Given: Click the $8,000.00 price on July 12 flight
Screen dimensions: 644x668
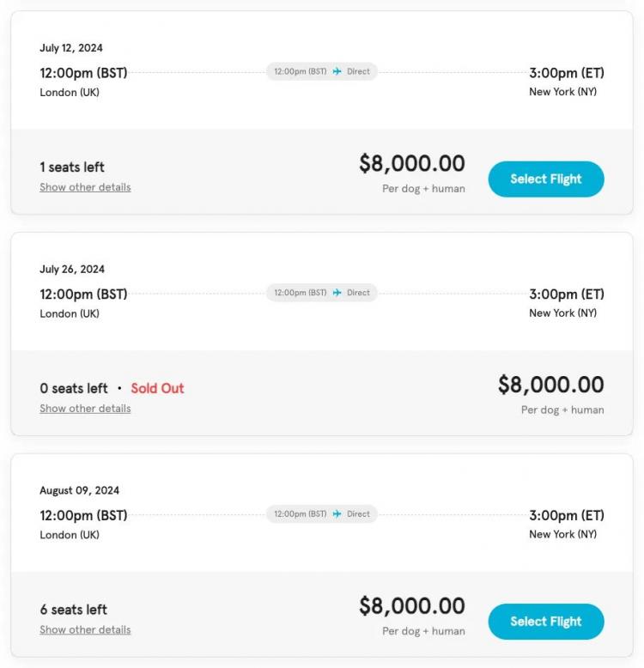Looking at the screenshot, I should (x=412, y=164).
